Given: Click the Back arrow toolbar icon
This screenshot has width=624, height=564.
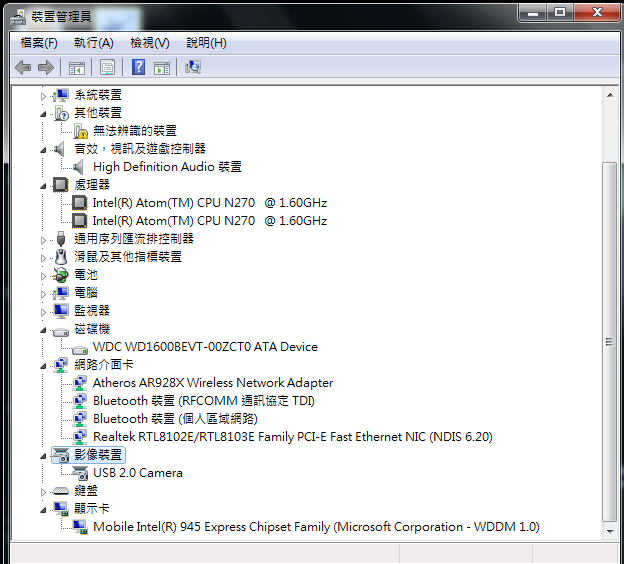Looking at the screenshot, I should (x=23, y=67).
